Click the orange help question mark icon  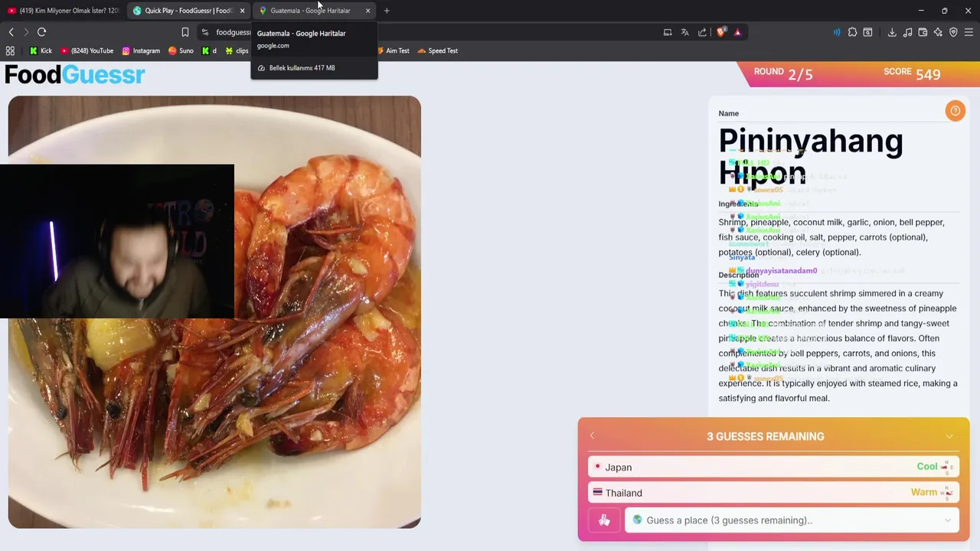[955, 111]
